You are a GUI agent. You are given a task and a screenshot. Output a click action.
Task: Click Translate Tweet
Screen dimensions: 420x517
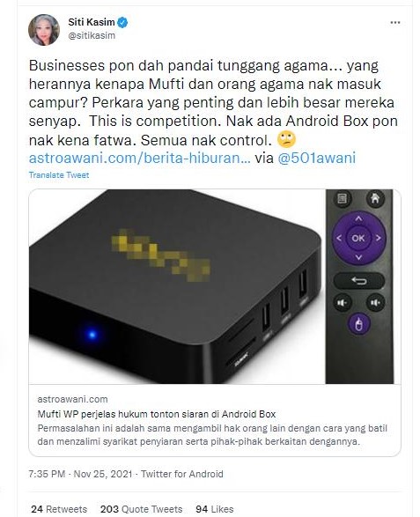click(x=59, y=174)
